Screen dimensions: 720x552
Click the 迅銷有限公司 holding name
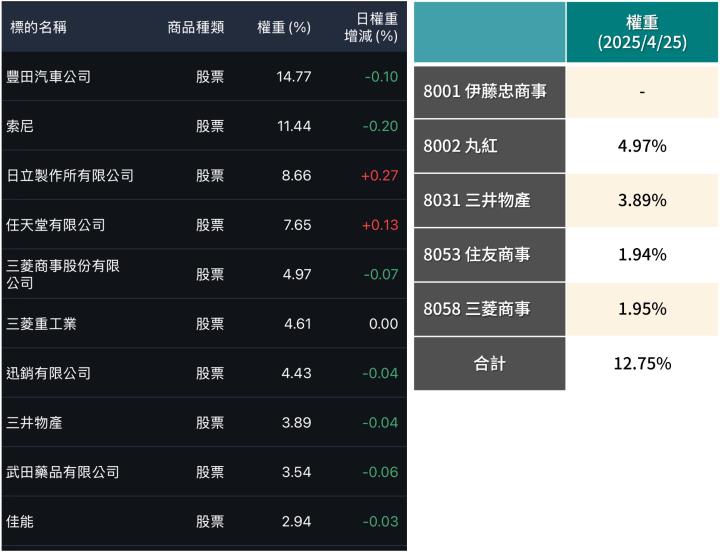coord(48,373)
